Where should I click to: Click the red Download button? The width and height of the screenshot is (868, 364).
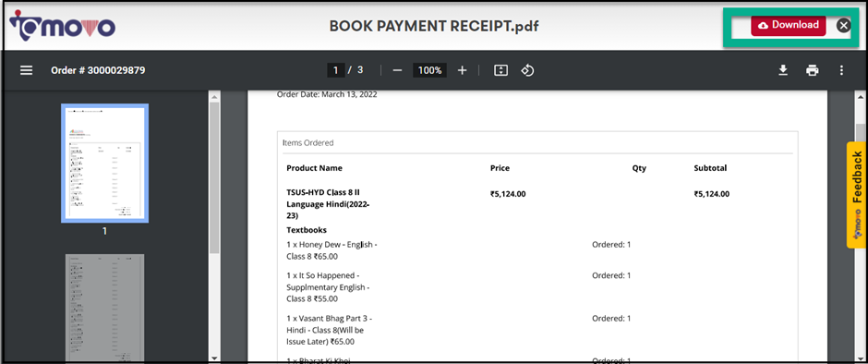788,26
